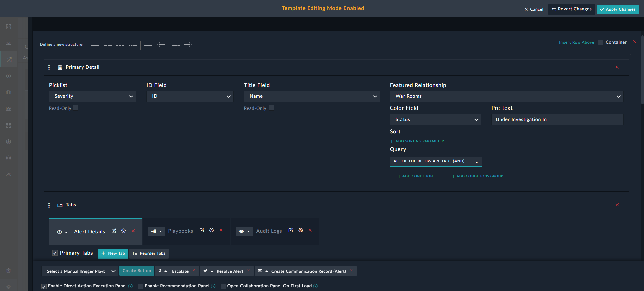Click drag handle of Tabs widget
The height and width of the screenshot is (291, 644).
pyautogui.click(x=49, y=205)
